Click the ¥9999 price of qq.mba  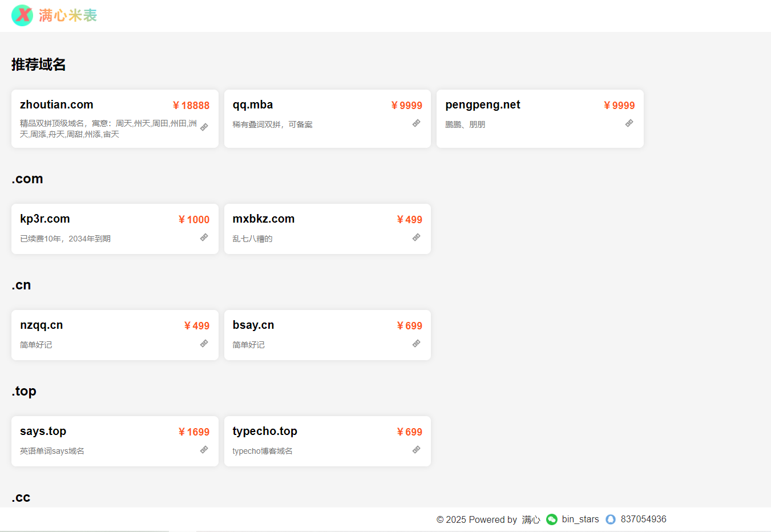coord(407,106)
